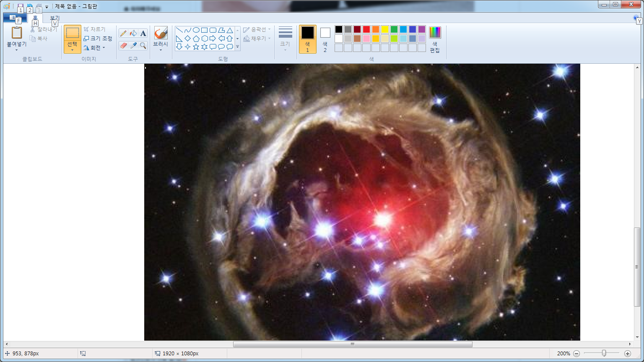Screen dimensions: 644x362
Task: Click Resize (크기 조정) button
Action: [x=98, y=39]
